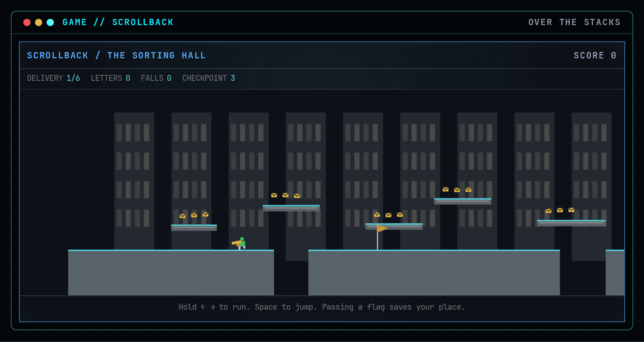
Task: Click the highest floating platform
Action: [463, 202]
